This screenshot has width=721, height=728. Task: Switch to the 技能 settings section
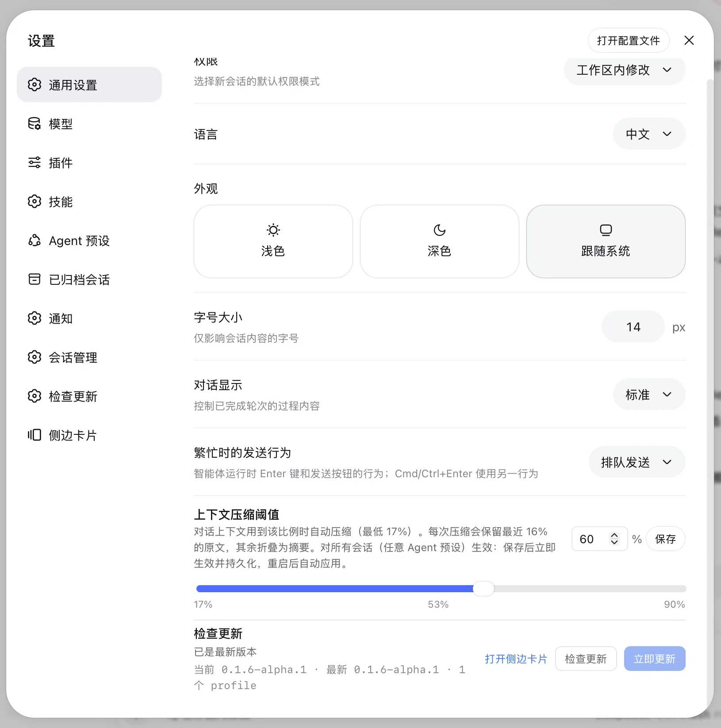pos(89,201)
